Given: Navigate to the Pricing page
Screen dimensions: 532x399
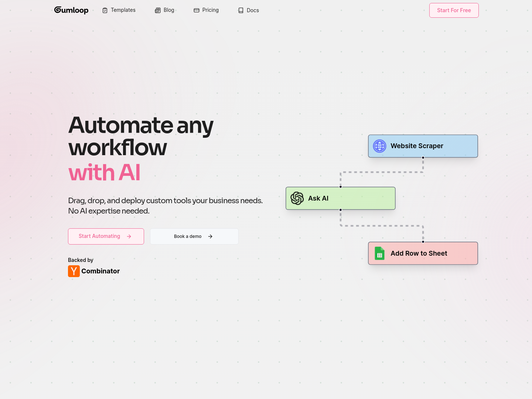Looking at the screenshot, I should click(210, 10).
